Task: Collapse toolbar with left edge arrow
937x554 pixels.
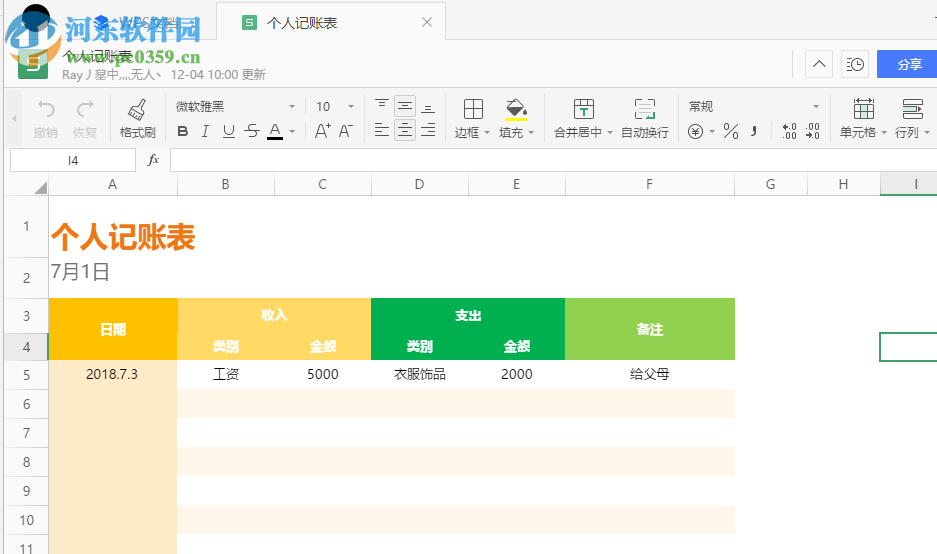Action: (14, 119)
